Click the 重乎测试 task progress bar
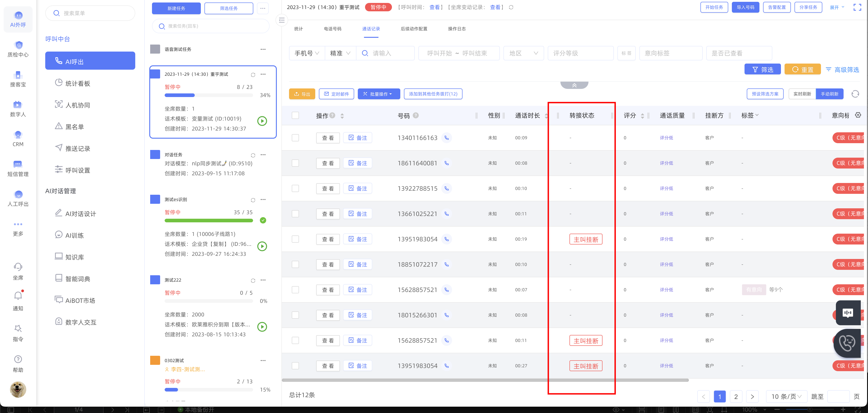Viewport: 868px width, 413px height. pyautogui.click(x=209, y=95)
